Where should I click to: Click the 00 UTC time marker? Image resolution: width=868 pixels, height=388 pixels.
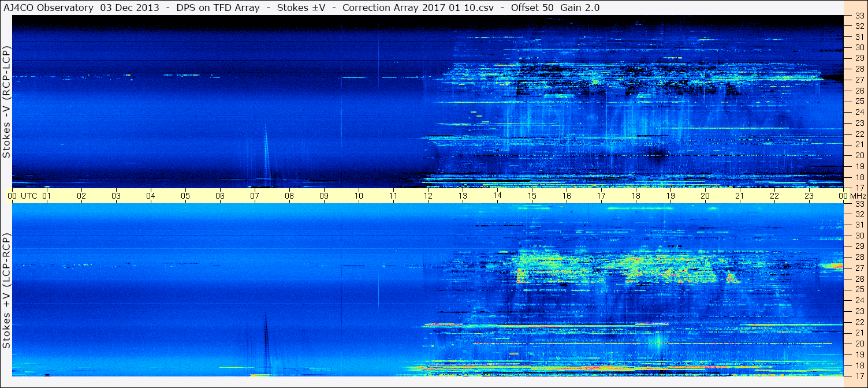click(23, 196)
